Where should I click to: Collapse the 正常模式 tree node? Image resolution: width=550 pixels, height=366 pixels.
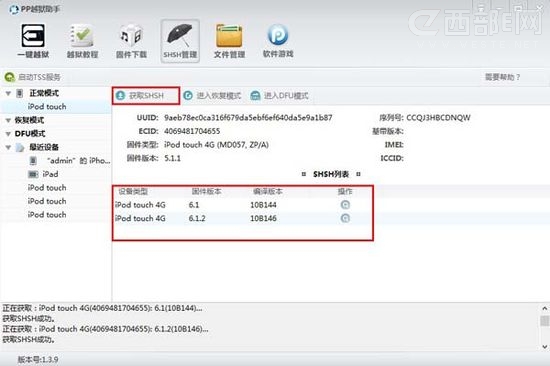(8, 93)
